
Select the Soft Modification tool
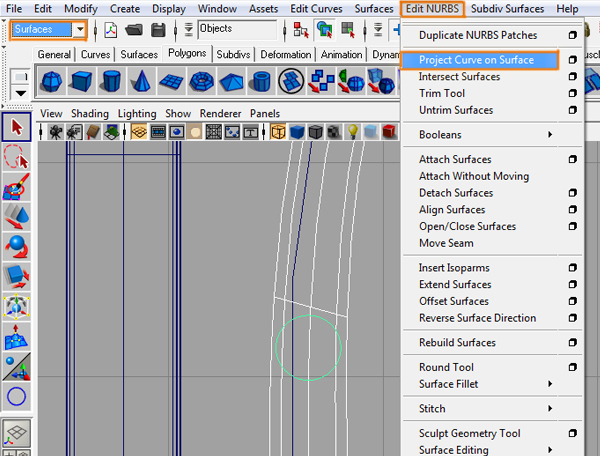click(x=16, y=337)
